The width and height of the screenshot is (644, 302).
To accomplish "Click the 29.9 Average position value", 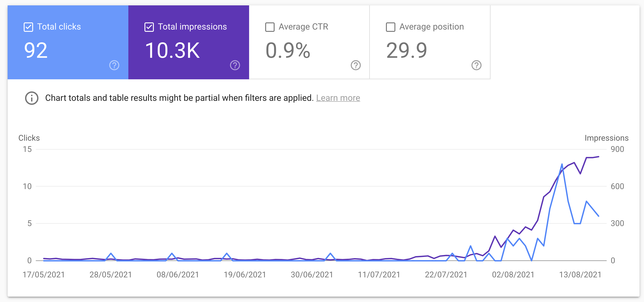I will click(407, 51).
